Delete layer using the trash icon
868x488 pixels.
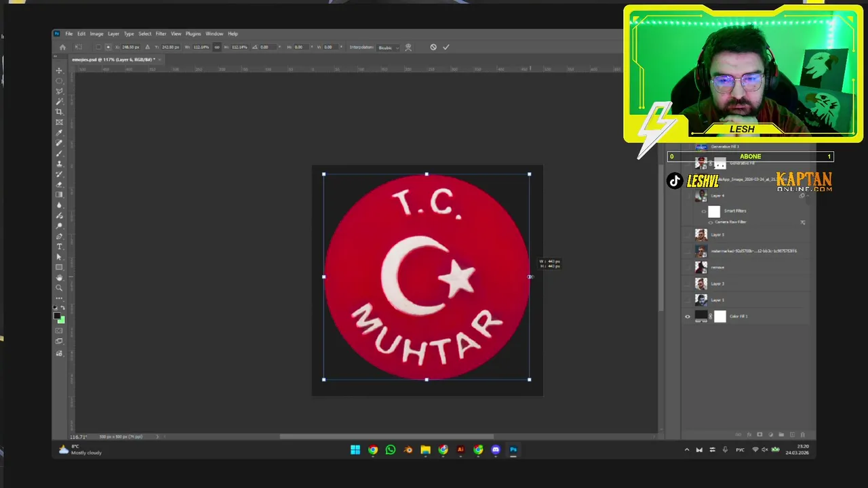pyautogui.click(x=803, y=434)
